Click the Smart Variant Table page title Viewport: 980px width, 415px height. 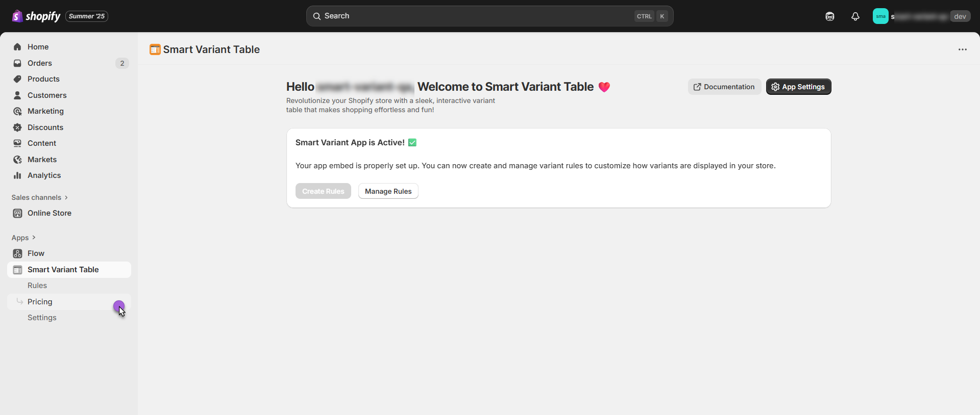(x=211, y=49)
